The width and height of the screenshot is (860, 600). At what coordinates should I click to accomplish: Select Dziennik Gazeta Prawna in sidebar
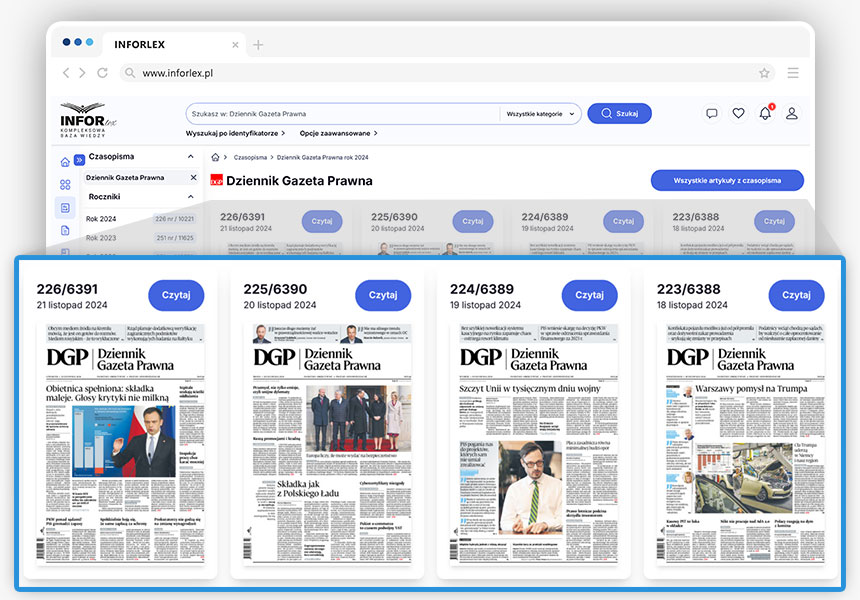(125, 178)
